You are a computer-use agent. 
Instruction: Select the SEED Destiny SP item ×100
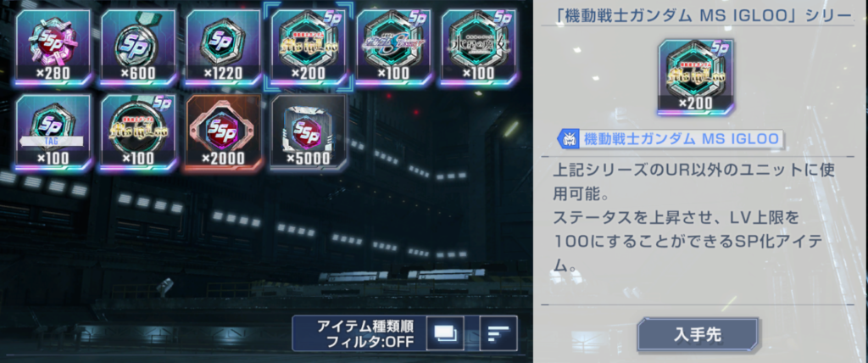(x=393, y=47)
